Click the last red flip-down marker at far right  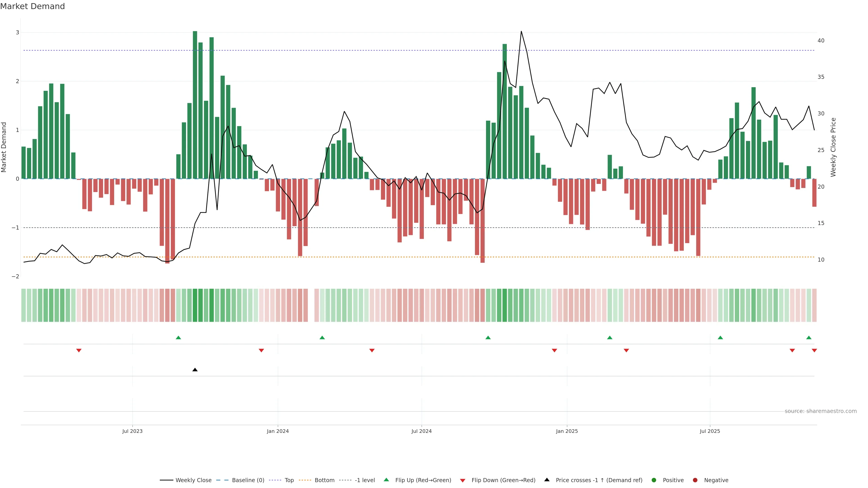tap(814, 351)
